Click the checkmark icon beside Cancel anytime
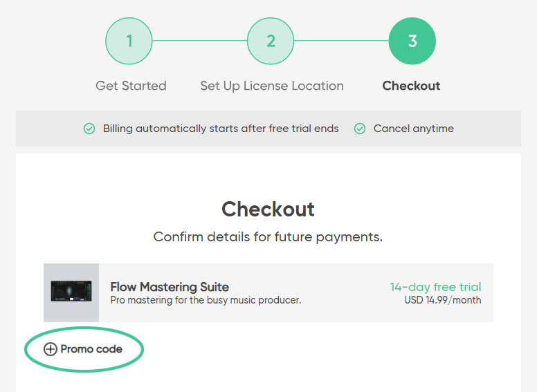Viewport: 537px width, 392px height. click(360, 129)
